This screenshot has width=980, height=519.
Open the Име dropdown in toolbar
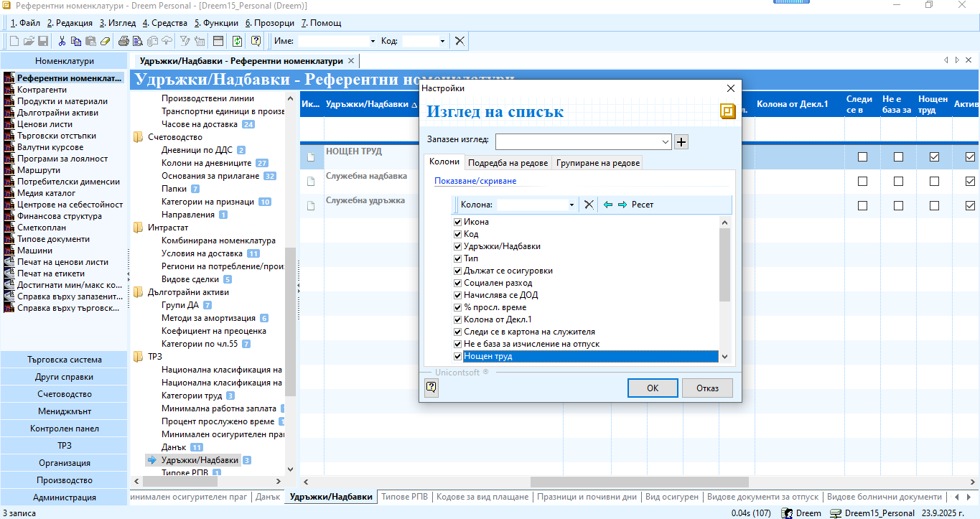[372, 42]
